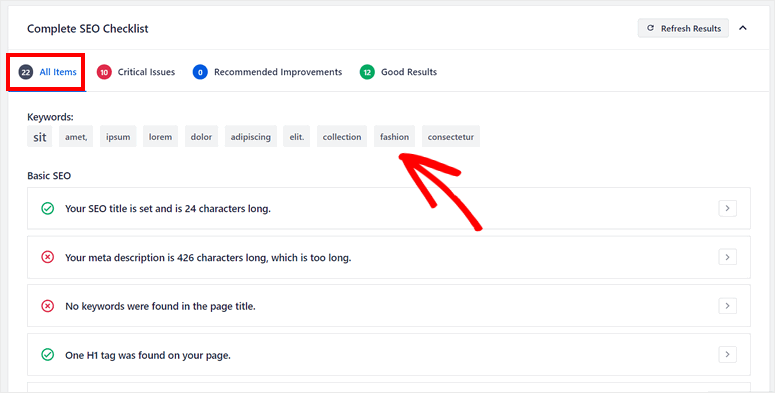This screenshot has width=775, height=393.
Task: Click 'One H1 tag was found' text
Action: click(x=148, y=355)
